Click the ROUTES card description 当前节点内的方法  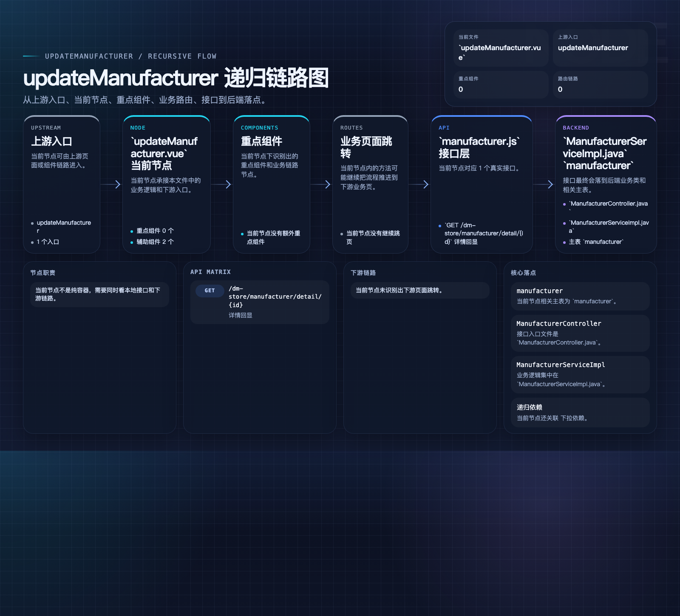click(369, 178)
